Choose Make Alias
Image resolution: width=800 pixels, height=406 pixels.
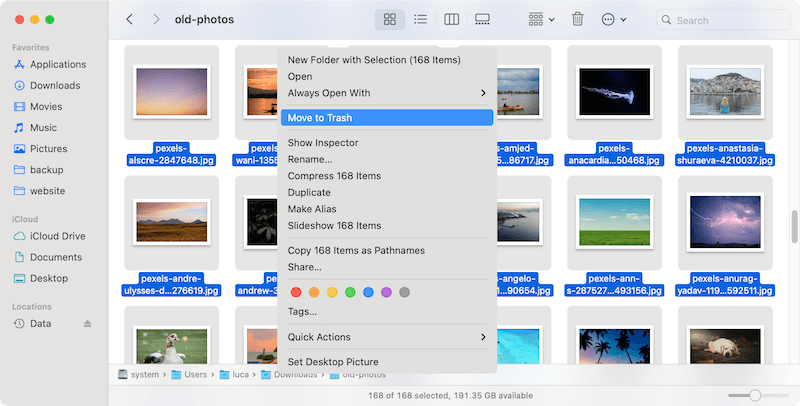tap(387, 209)
